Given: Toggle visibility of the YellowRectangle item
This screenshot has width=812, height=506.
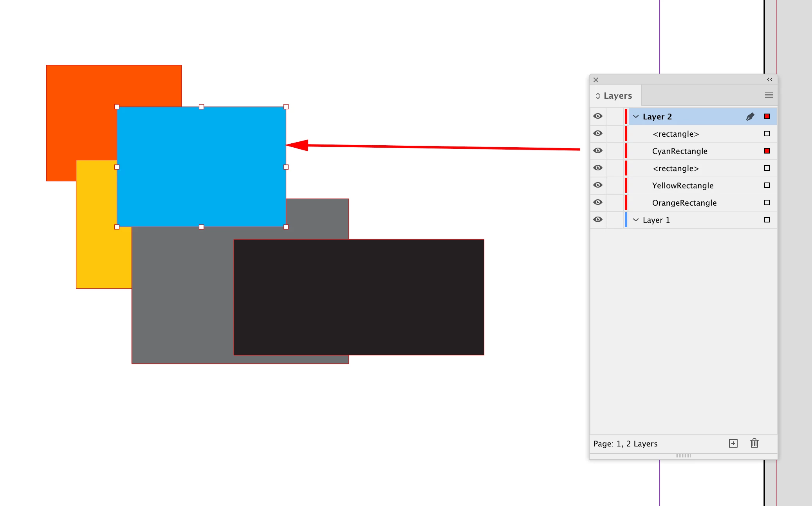Looking at the screenshot, I should (597, 185).
